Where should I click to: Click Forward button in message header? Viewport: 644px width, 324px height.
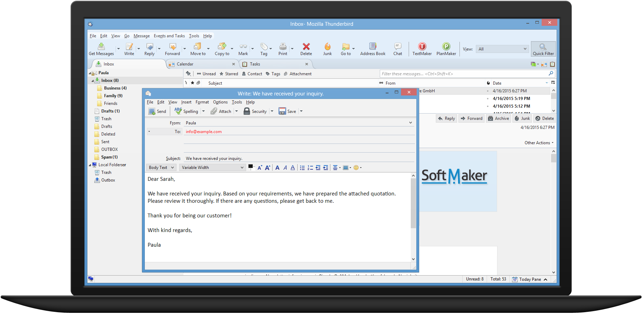point(471,118)
